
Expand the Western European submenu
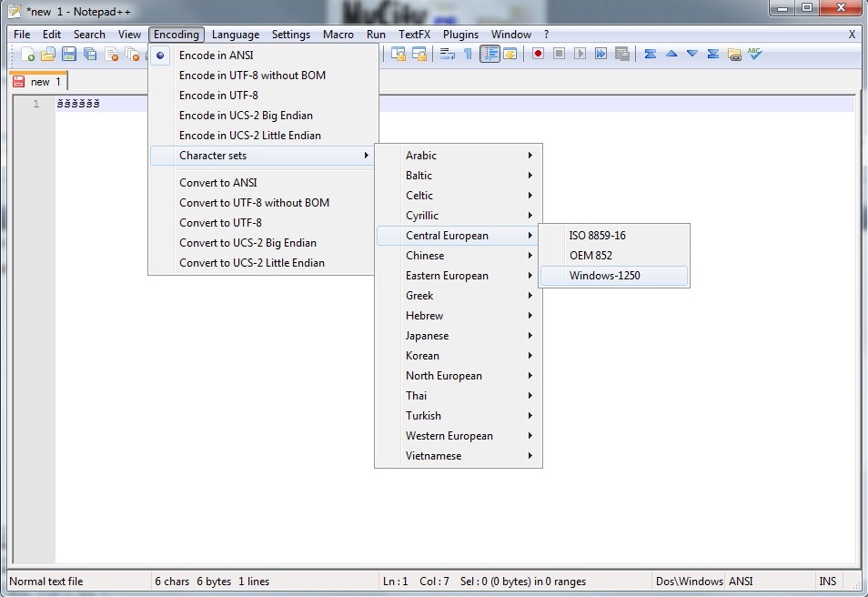[459, 436]
